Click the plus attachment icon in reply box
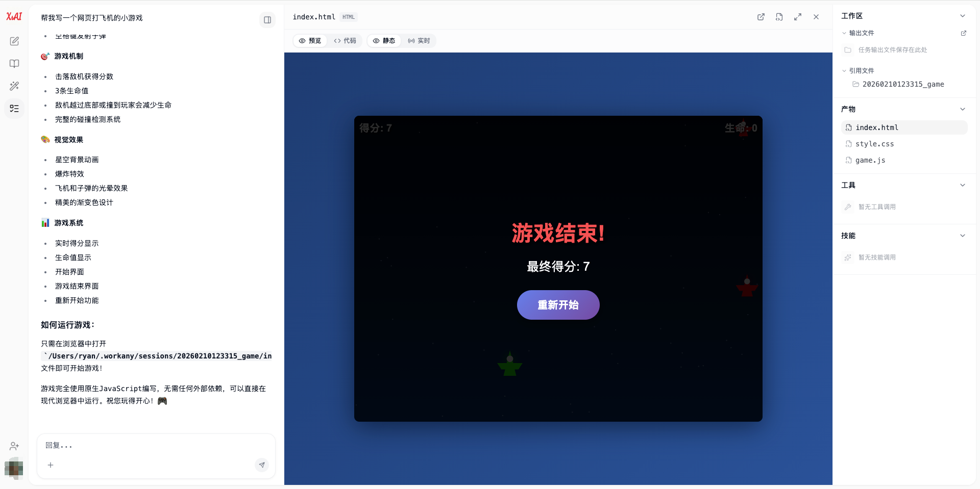This screenshot has height=489, width=980. pyautogui.click(x=51, y=465)
